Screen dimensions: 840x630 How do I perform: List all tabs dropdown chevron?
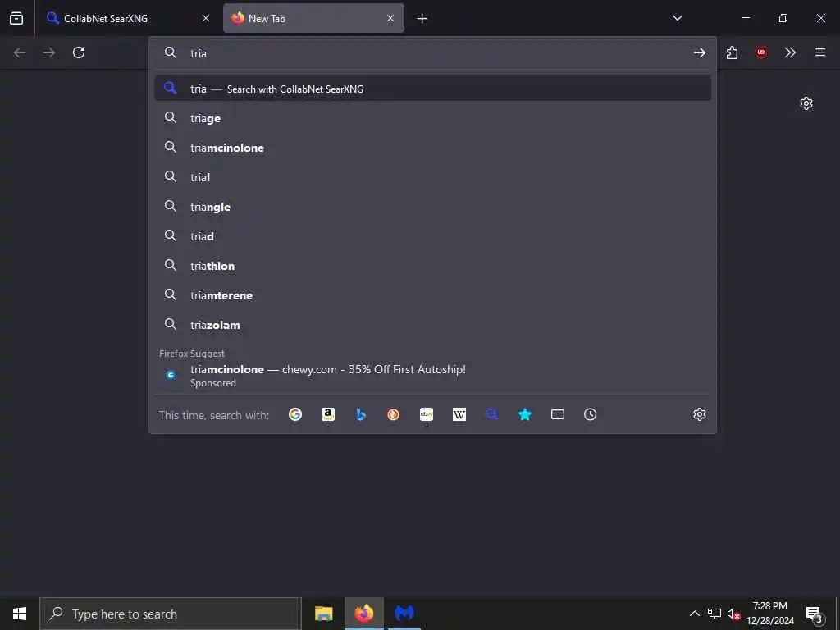pyautogui.click(x=677, y=18)
